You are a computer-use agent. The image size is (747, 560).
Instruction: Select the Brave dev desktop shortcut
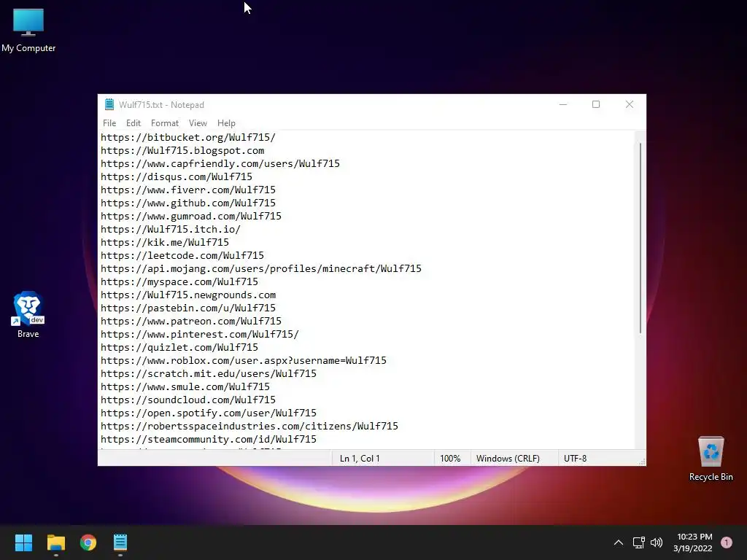[28, 314]
